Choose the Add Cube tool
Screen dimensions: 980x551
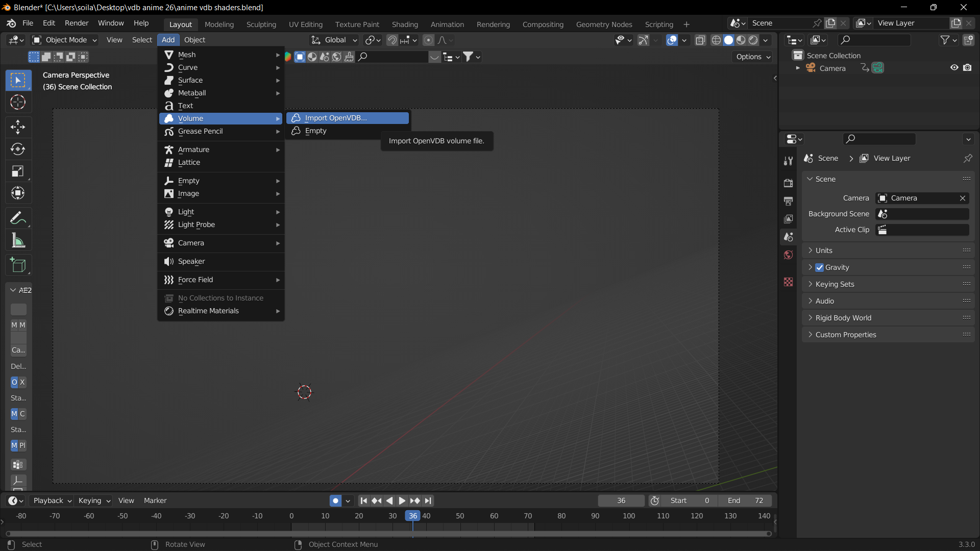18,265
